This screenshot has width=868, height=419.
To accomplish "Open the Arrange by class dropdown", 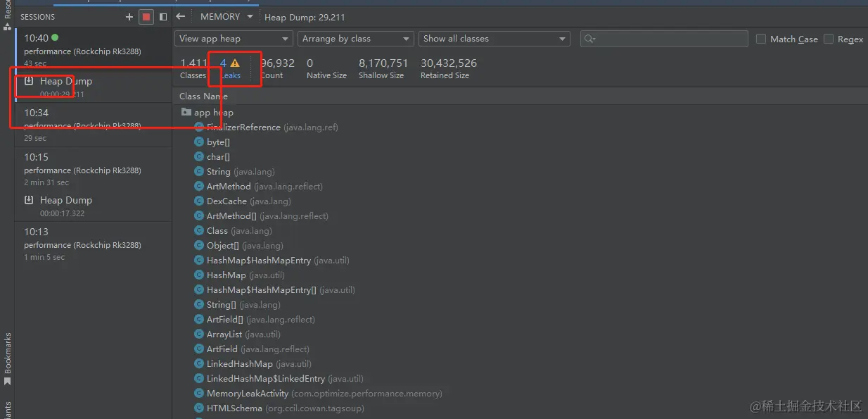I will pyautogui.click(x=355, y=39).
